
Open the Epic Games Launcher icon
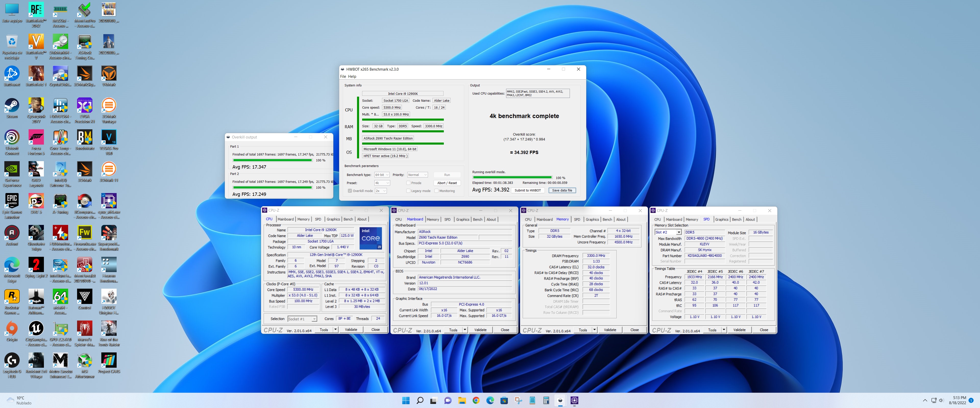click(x=12, y=207)
